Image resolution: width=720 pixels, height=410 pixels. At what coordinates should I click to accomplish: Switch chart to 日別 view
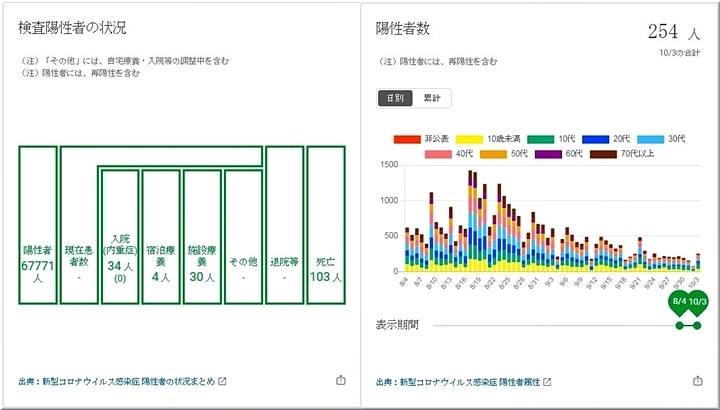pyautogui.click(x=393, y=98)
